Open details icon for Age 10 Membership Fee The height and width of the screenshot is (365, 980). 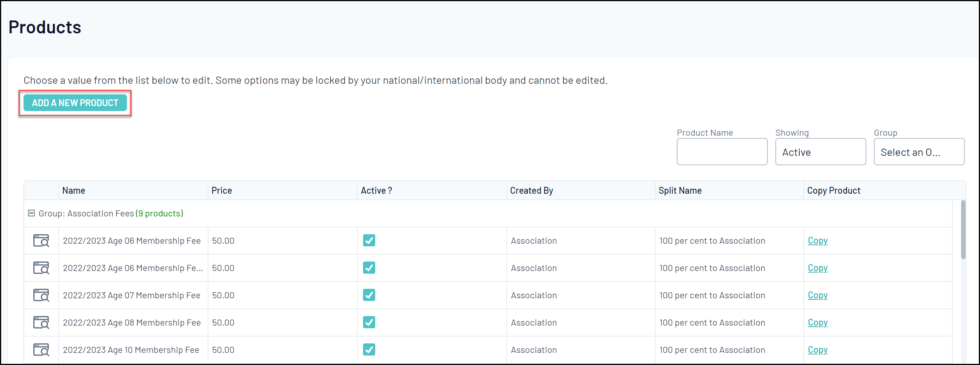[x=41, y=350]
